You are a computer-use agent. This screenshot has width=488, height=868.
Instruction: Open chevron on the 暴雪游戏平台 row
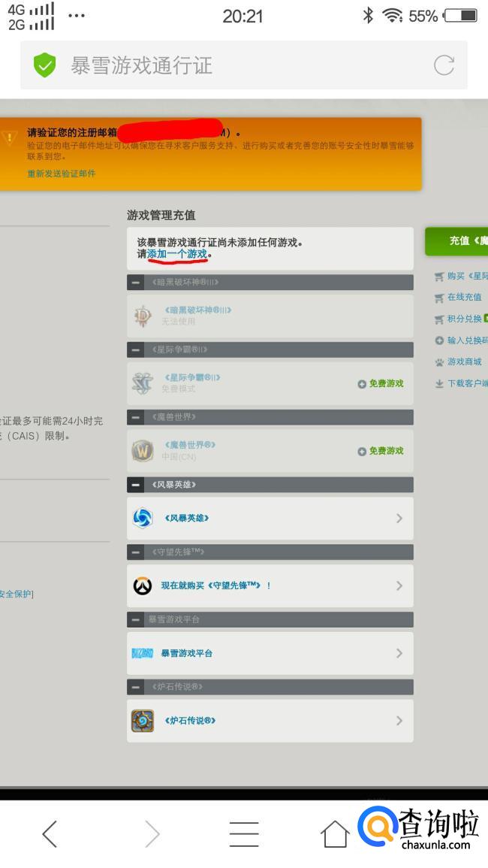pos(399,653)
